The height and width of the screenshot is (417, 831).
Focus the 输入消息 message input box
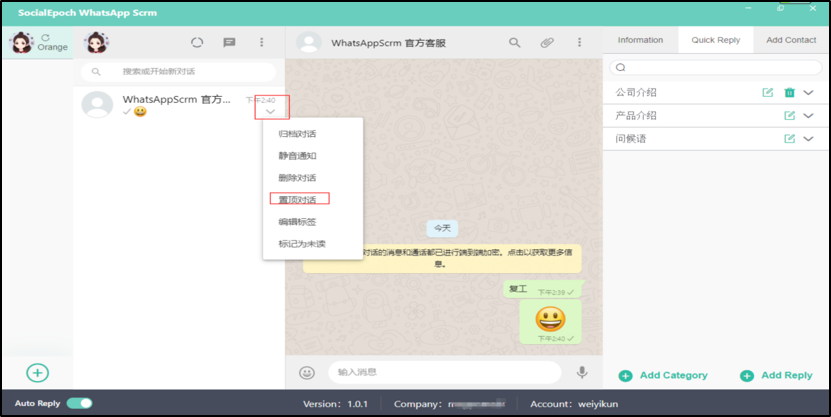444,372
